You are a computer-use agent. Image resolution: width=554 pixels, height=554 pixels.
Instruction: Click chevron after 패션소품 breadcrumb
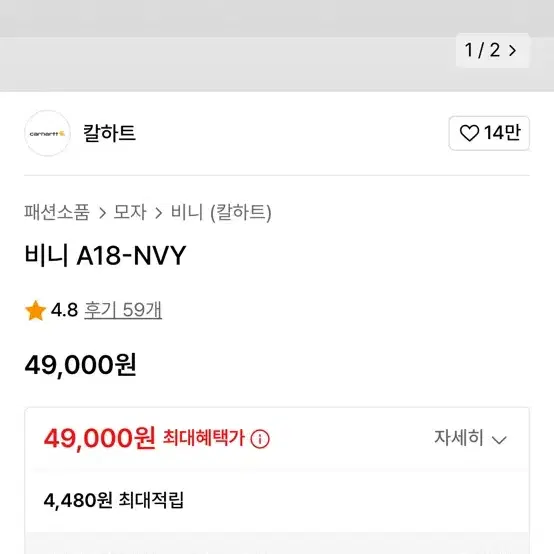pos(102,213)
